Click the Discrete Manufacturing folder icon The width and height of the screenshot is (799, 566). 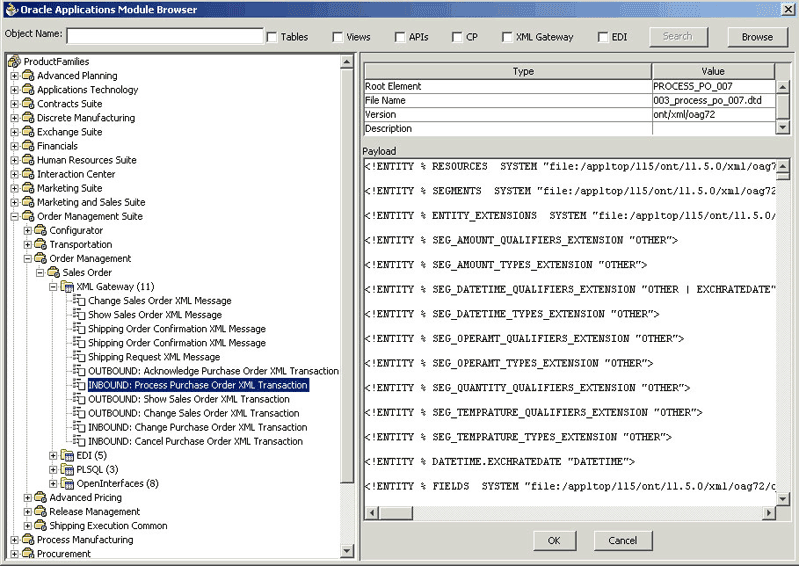(28, 118)
